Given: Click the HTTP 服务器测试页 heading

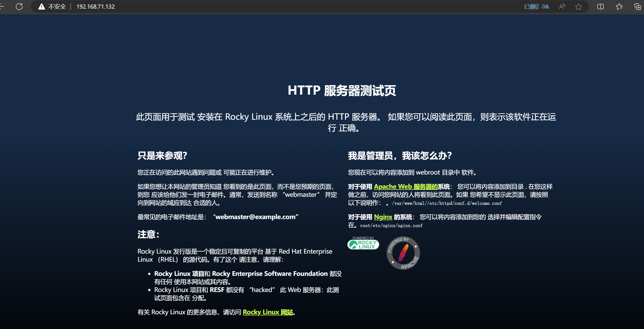Looking at the screenshot, I should click(x=342, y=90).
